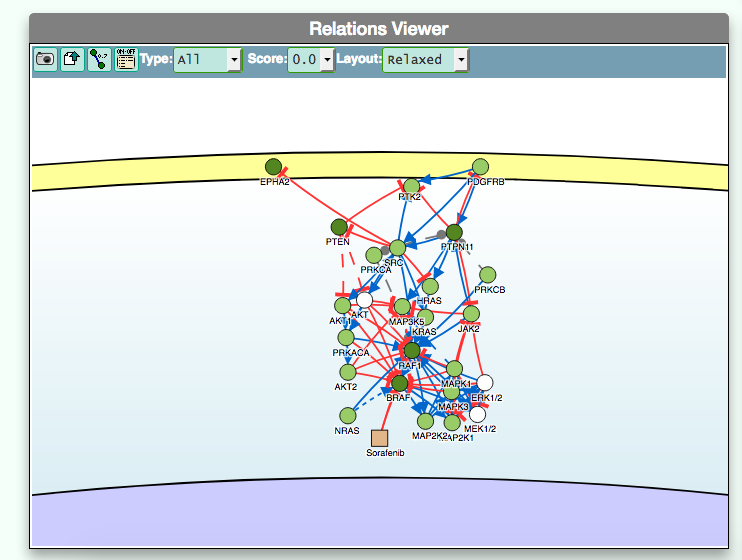Click the AKT2 node
The height and width of the screenshot is (560, 742).
347,372
